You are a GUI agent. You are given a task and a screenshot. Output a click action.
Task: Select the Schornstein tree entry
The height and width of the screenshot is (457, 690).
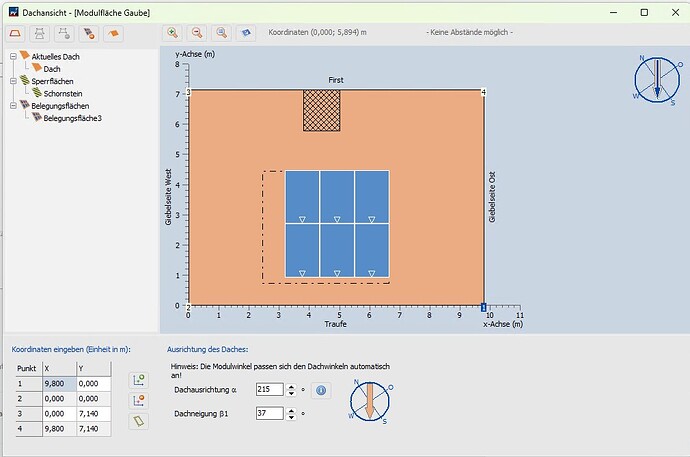pos(63,94)
